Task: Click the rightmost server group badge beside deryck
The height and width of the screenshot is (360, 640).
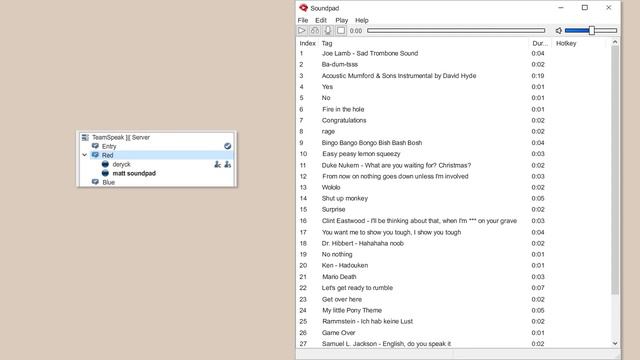Action: point(228,164)
